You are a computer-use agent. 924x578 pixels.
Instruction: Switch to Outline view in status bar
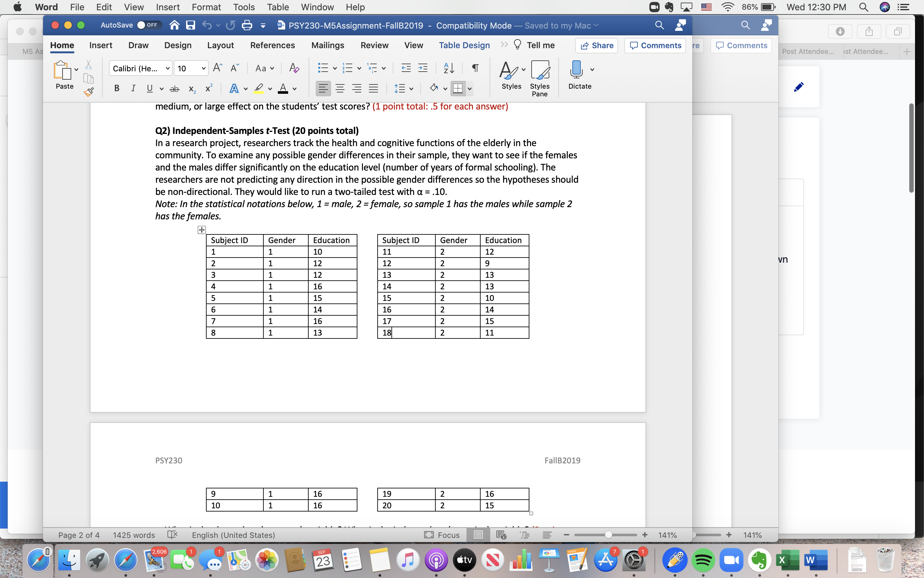pyautogui.click(x=525, y=535)
